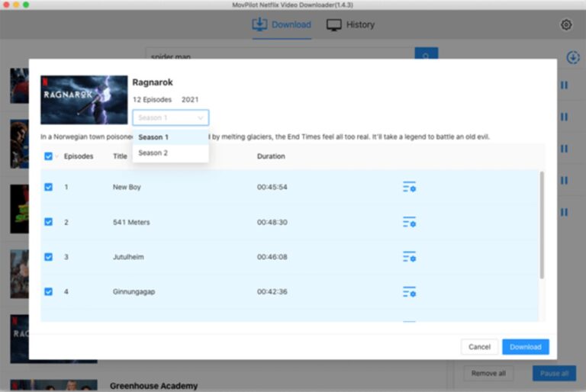
Task: Click the search magnifier button
Action: [426, 56]
